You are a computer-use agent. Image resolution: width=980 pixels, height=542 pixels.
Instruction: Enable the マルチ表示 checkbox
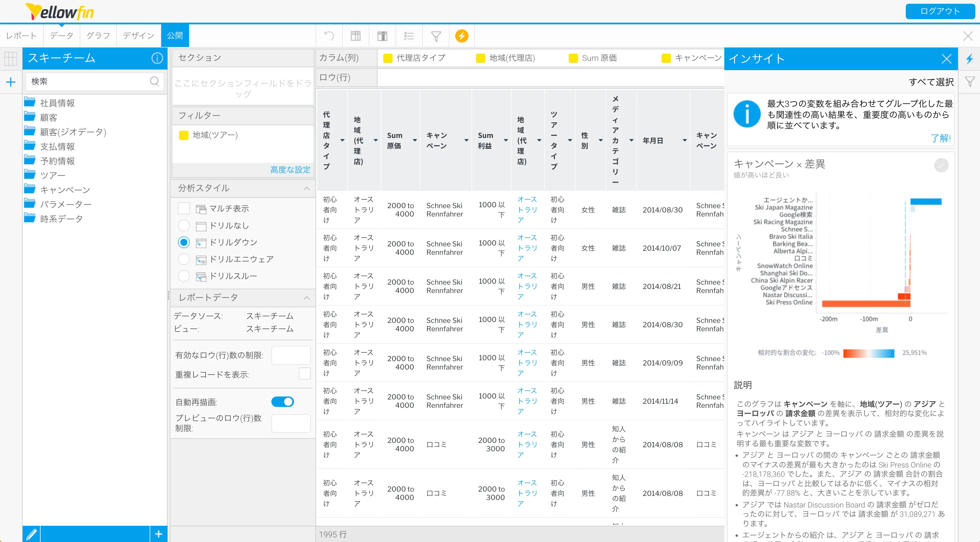[x=184, y=208]
